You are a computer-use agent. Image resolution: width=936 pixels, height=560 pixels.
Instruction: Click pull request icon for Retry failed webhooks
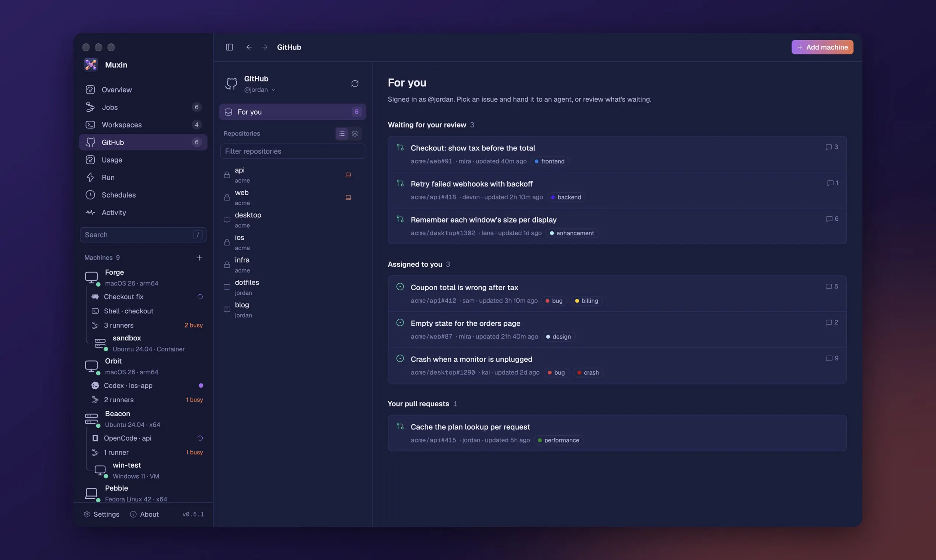click(400, 183)
